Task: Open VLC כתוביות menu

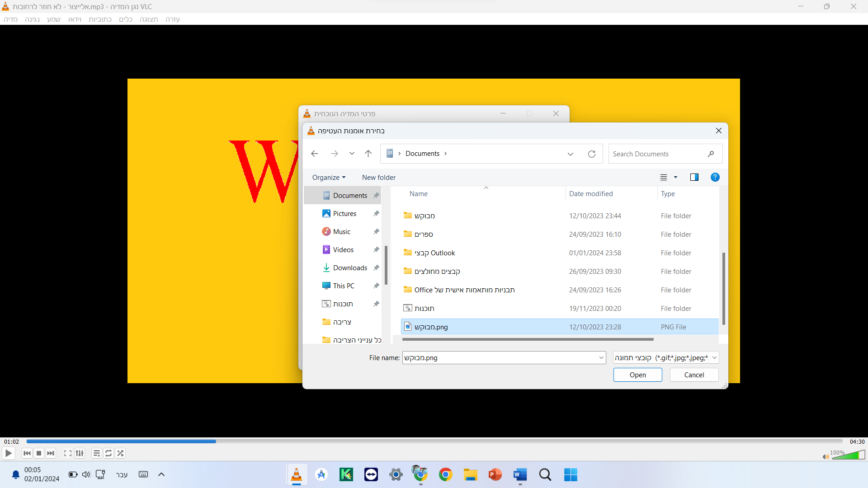Action: tap(100, 19)
